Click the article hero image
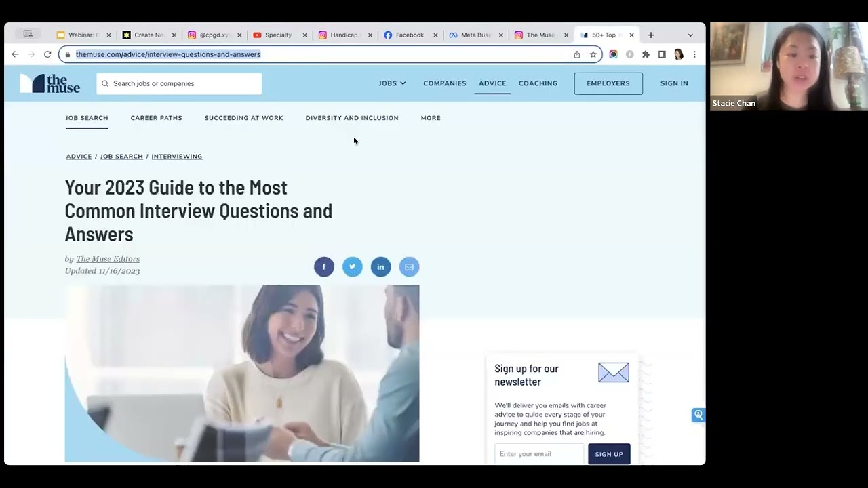 click(242, 373)
